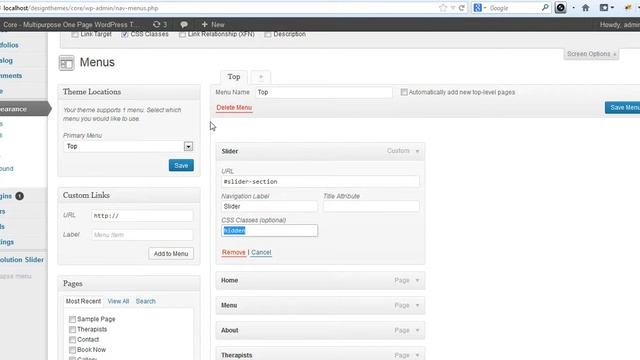
Task: Toggle Link Target screen option checkbox
Action: click(75, 35)
